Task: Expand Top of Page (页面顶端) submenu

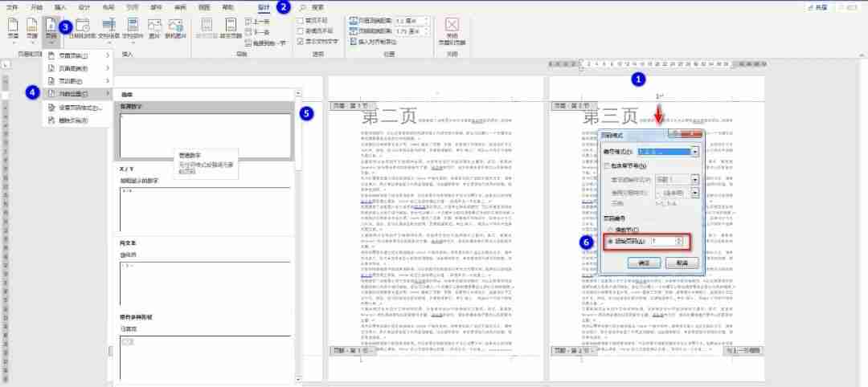Action: pyautogui.click(x=79, y=56)
